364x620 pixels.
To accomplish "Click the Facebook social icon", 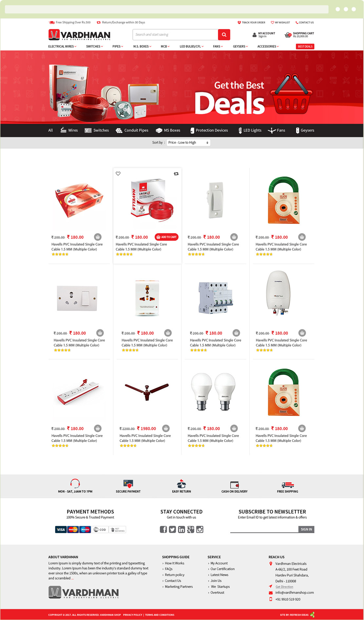I will coord(163,529).
